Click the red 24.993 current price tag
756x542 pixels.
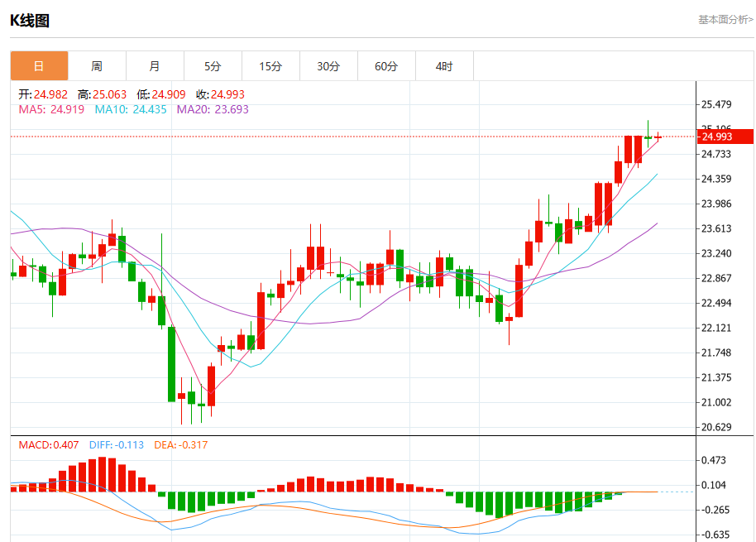point(725,137)
